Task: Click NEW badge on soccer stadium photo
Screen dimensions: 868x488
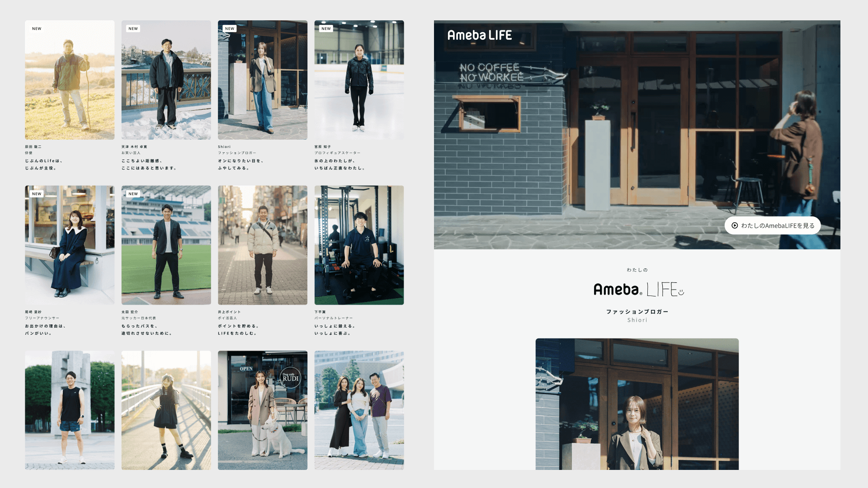Action: [133, 194]
